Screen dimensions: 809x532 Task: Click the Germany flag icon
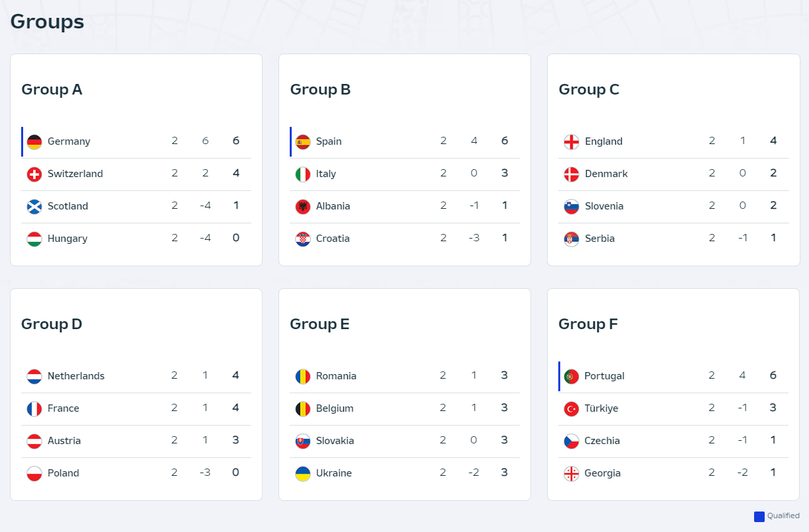tap(34, 142)
